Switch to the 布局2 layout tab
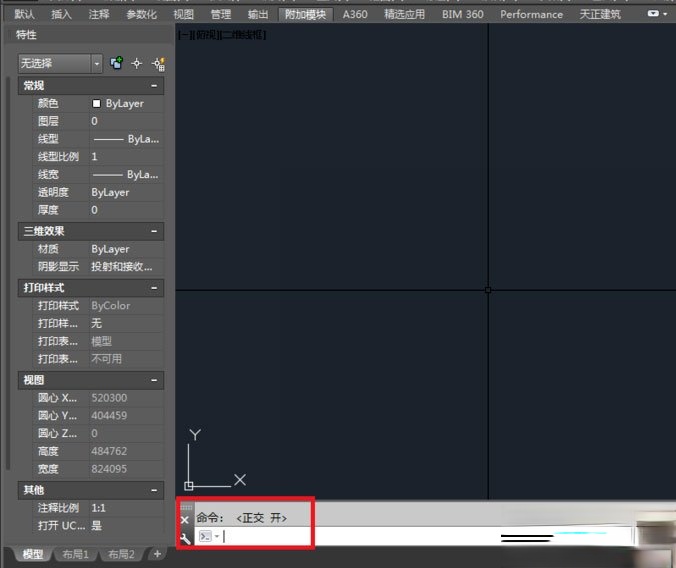This screenshot has height=568, width=676. pyautogui.click(x=121, y=554)
